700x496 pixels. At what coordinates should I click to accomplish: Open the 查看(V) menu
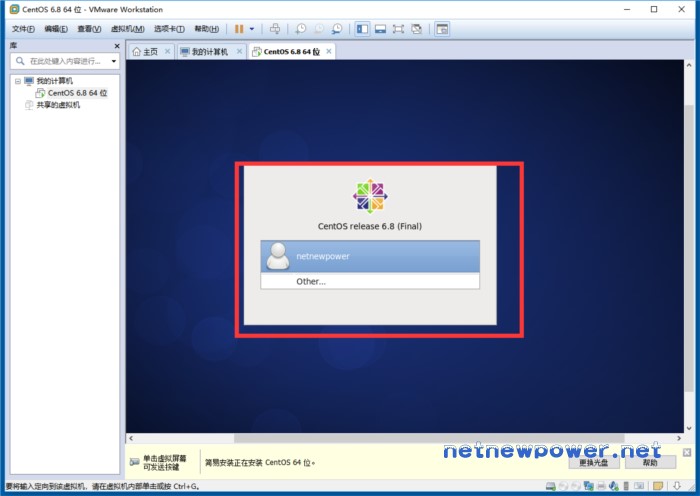(89, 29)
